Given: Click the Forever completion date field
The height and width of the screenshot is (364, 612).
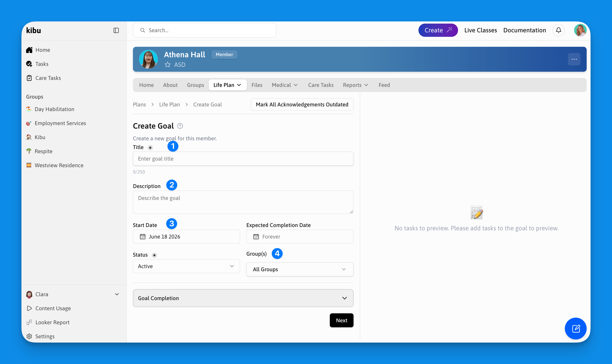Looking at the screenshot, I should (300, 237).
